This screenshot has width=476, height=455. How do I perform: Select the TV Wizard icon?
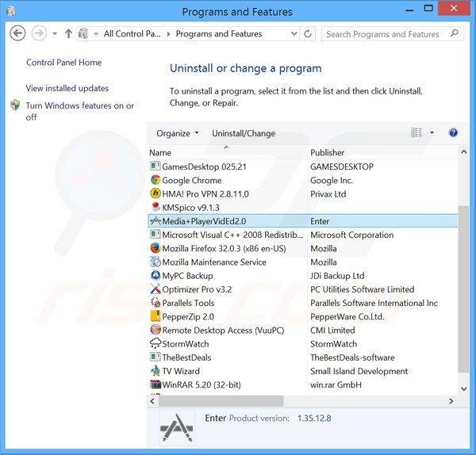click(x=155, y=371)
